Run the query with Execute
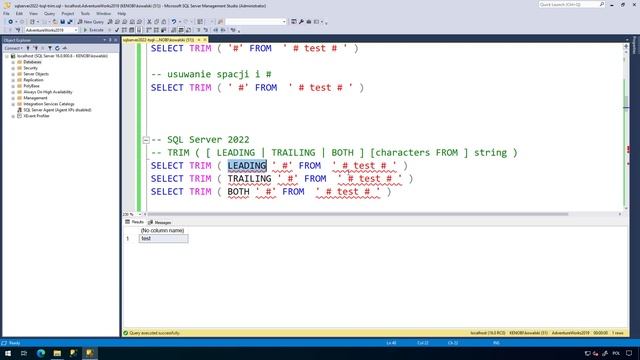Viewport: 640px width, 360px height. pos(93,30)
